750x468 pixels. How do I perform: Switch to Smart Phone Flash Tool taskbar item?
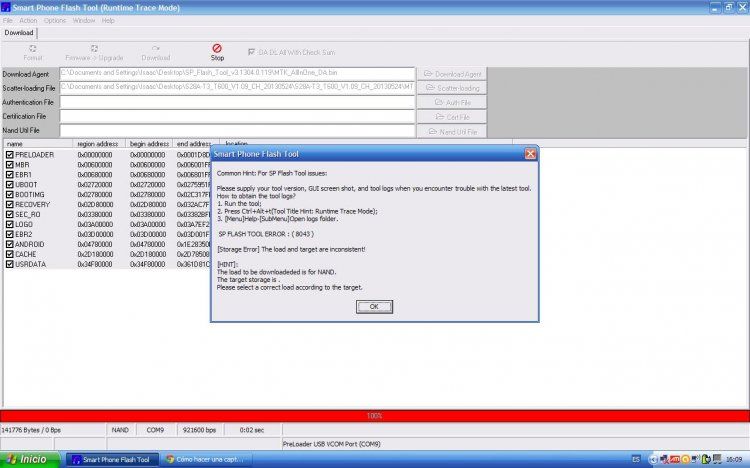coord(112,459)
